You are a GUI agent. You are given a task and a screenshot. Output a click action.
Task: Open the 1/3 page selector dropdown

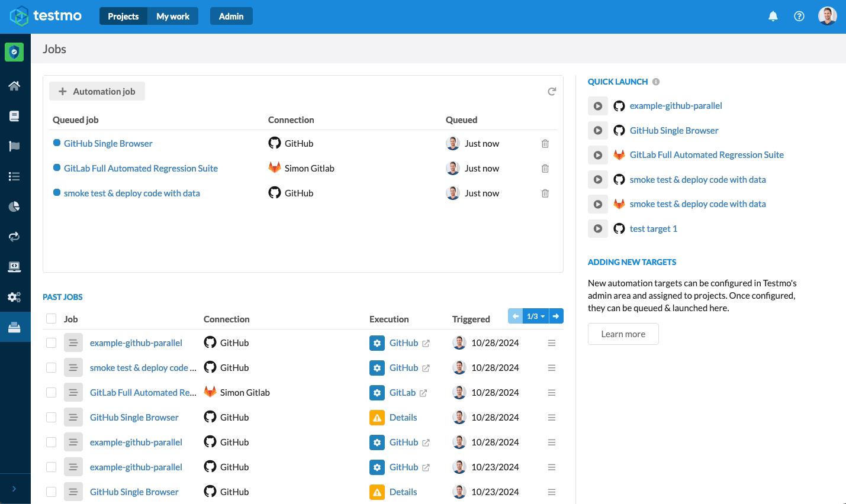[x=536, y=316]
